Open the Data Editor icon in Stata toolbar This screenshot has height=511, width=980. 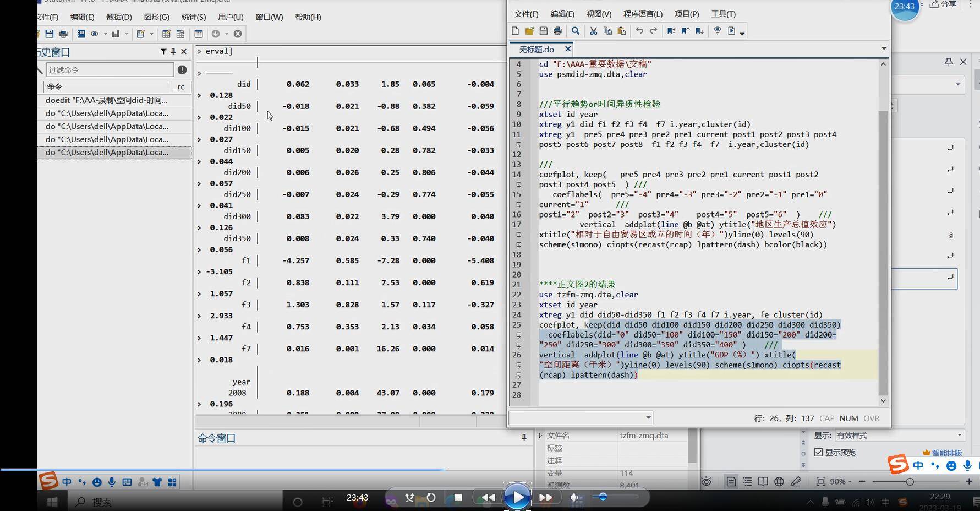(166, 34)
